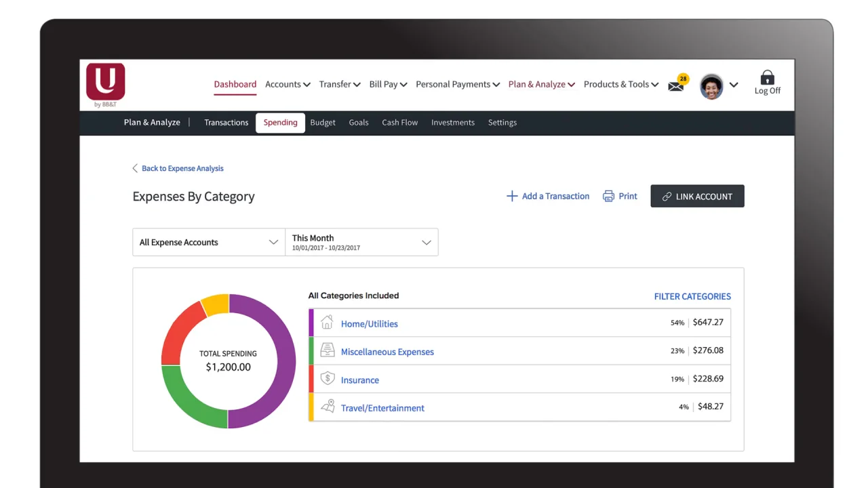Click the $48.27 amount
The height and width of the screenshot is (488, 868).
click(x=711, y=407)
